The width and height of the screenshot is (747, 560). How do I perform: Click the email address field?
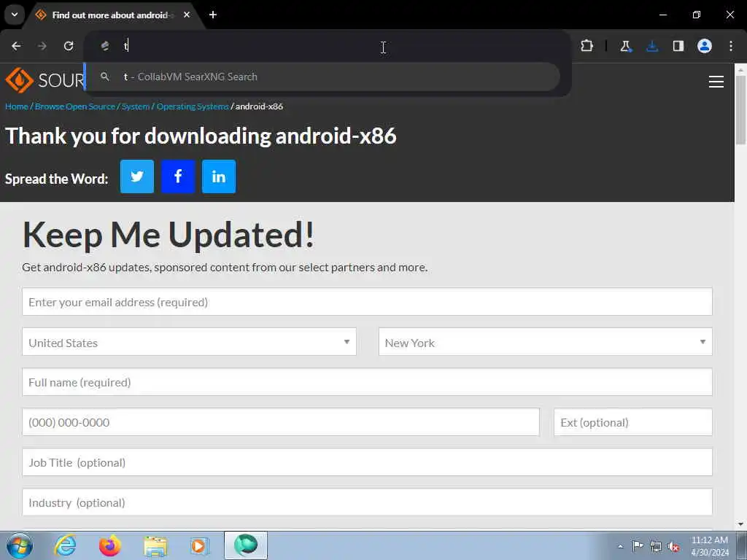coord(368,301)
